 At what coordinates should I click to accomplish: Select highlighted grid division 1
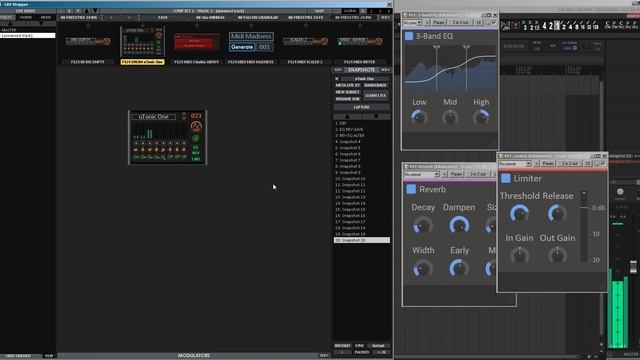(557, 26)
